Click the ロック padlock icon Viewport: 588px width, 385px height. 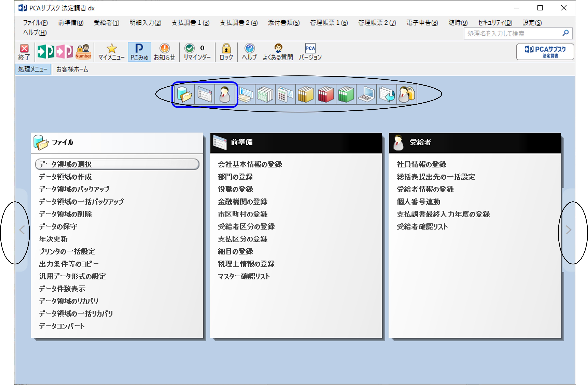[226, 52]
